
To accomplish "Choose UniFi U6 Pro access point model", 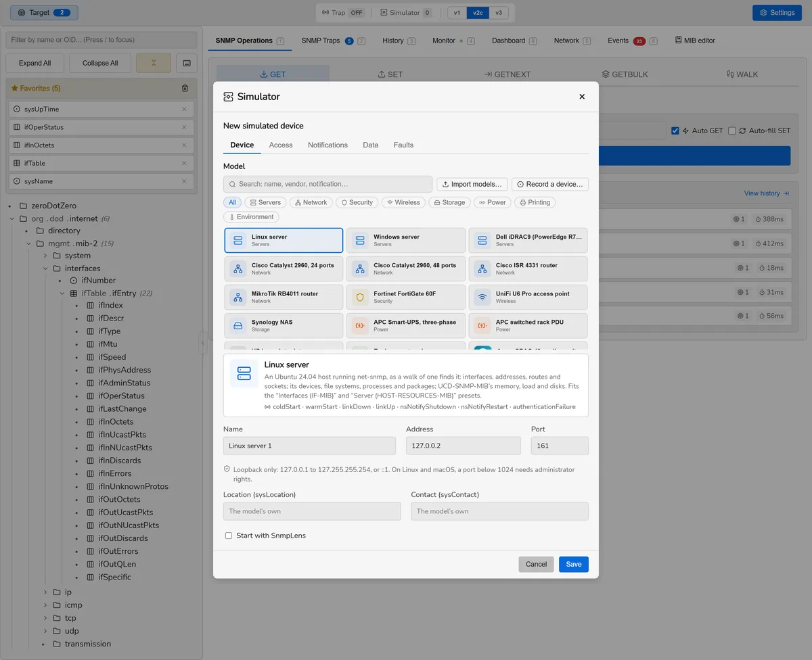I will coord(528,297).
